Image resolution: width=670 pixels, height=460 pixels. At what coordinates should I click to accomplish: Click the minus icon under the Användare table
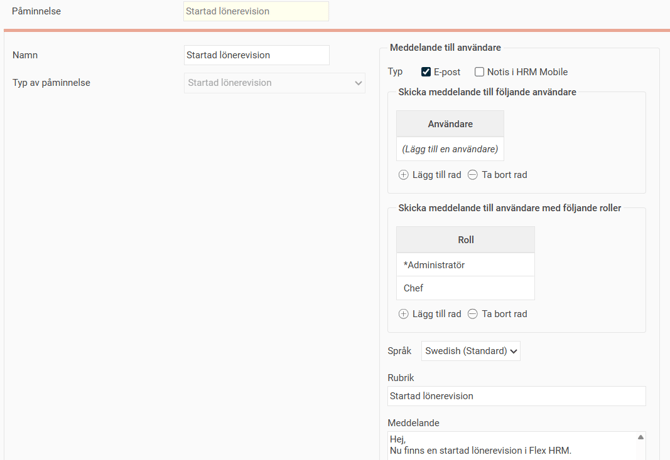(x=473, y=175)
